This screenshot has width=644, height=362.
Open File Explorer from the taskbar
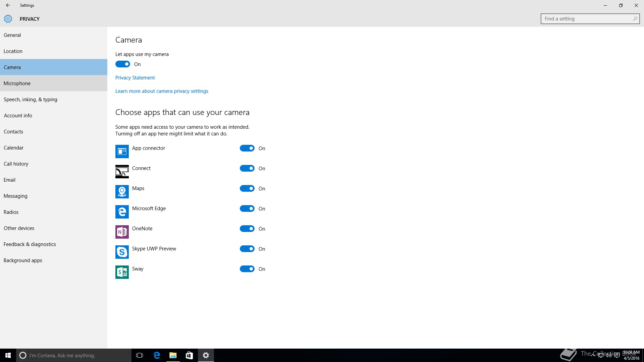point(173,355)
